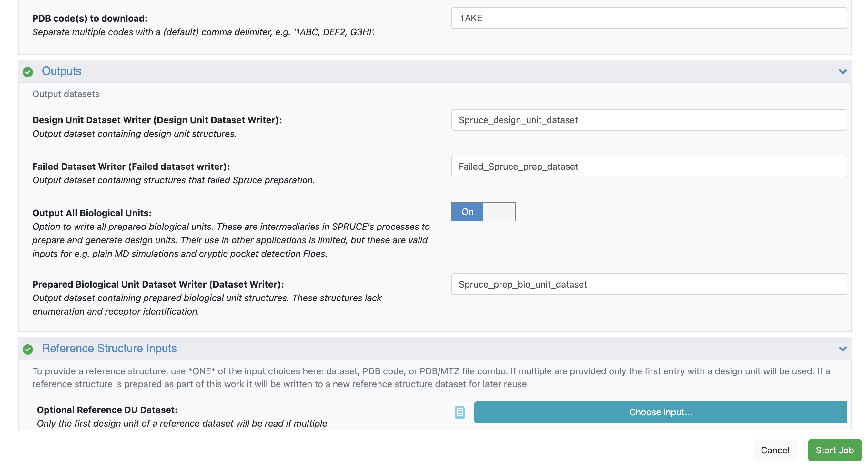Viewport: 868px width, 466px height.
Task: Click into the PDB code field containing 1AKE
Action: click(x=649, y=18)
